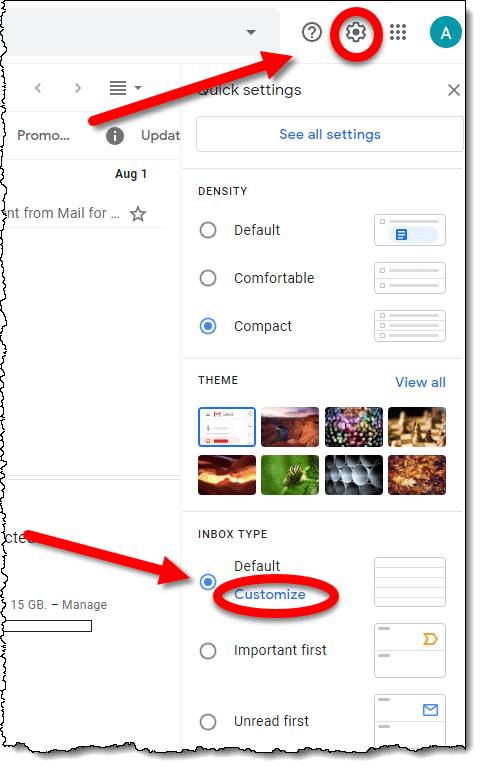The image size is (481, 768).
Task: Pick the green plant theme thumbnail
Action: coord(290,475)
